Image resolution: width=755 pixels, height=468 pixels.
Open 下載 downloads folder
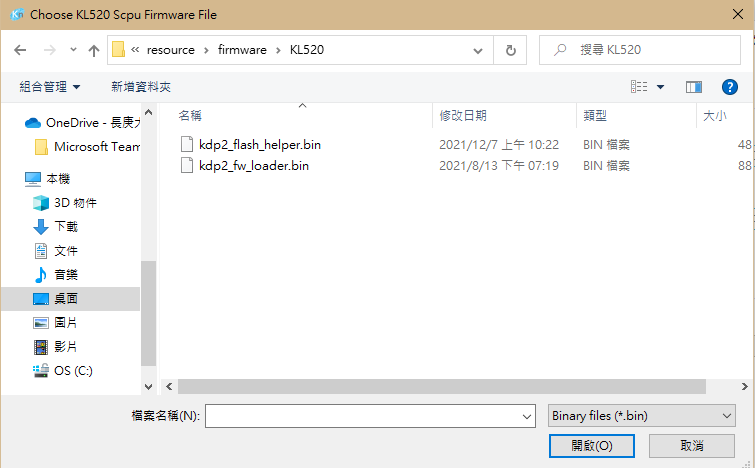pyautogui.click(x=56, y=226)
